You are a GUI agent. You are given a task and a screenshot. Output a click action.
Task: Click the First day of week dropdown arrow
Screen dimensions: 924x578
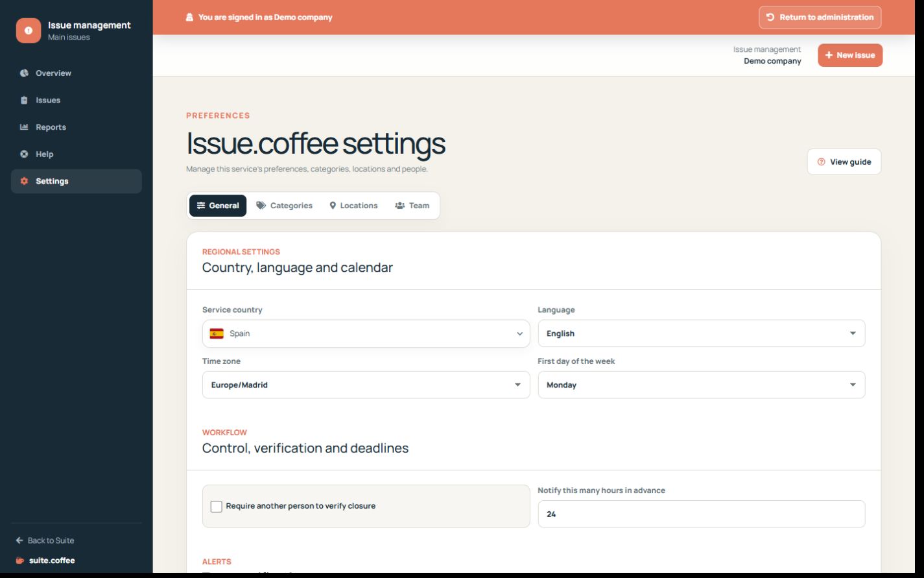coord(853,385)
